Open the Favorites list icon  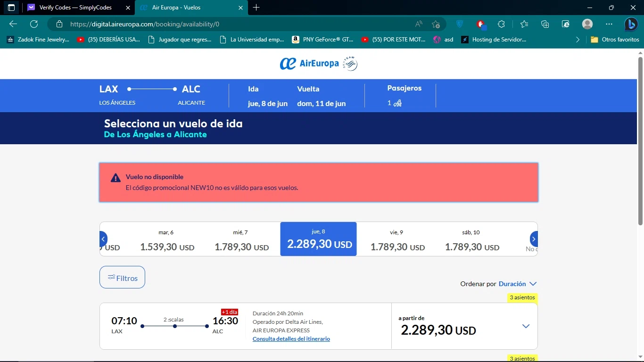[524, 24]
